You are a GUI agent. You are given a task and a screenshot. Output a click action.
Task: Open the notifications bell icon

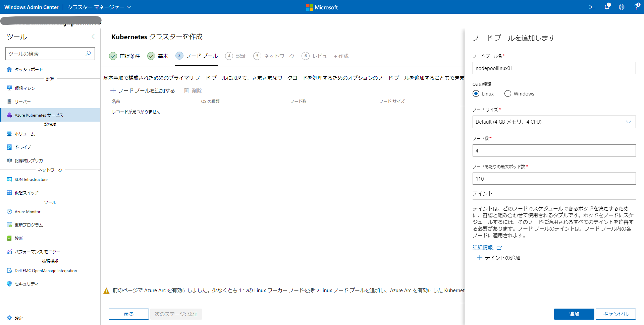[607, 7]
